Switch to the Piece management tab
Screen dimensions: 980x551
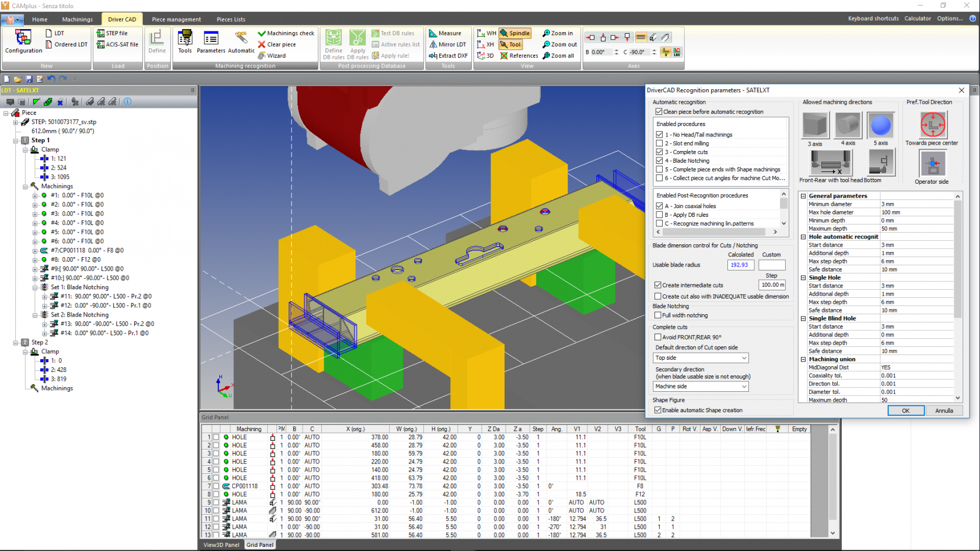point(176,19)
